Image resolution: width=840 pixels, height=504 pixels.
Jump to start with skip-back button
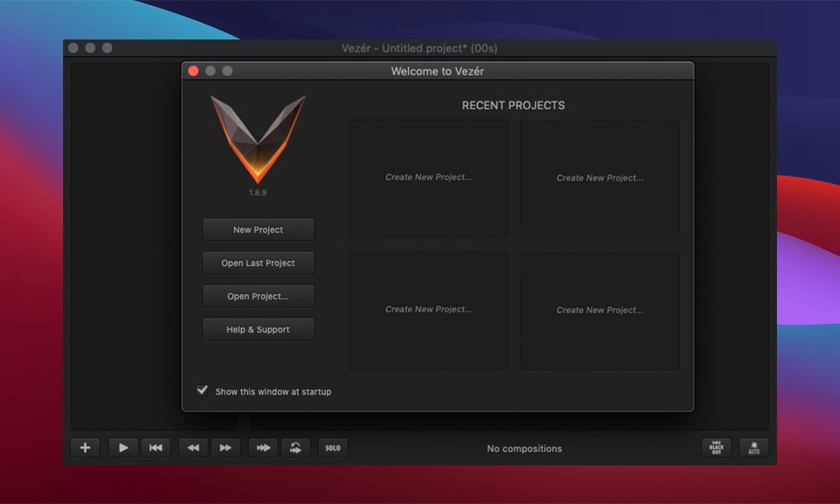pyautogui.click(x=155, y=448)
